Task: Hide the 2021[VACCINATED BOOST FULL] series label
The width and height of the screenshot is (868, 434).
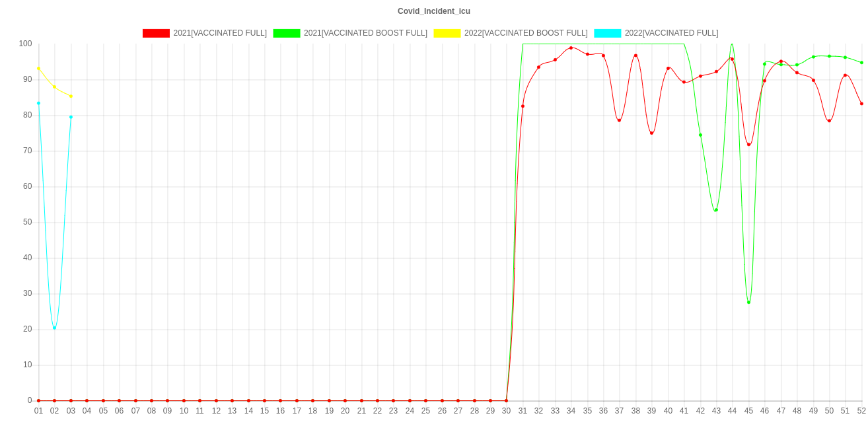Action: pos(365,33)
